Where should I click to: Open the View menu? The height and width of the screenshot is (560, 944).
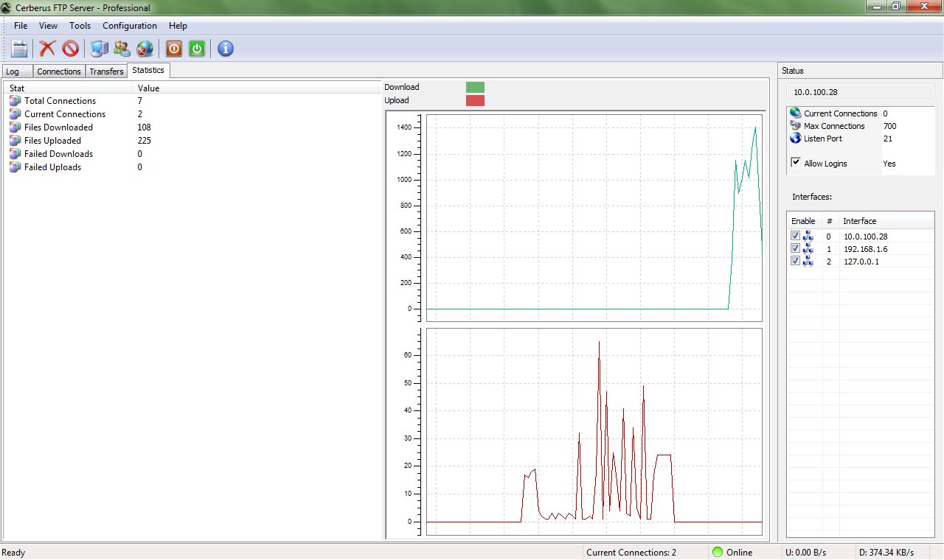coord(48,26)
